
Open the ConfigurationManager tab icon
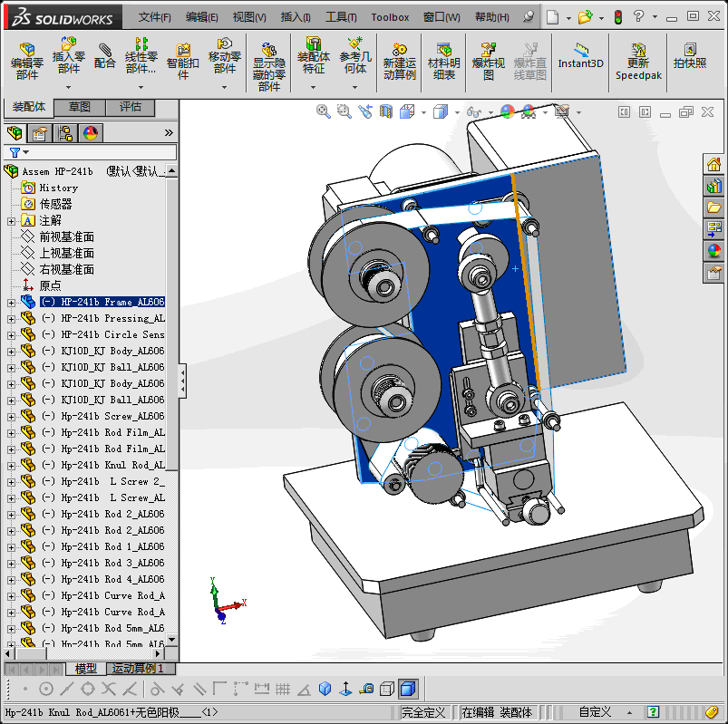pos(65,133)
